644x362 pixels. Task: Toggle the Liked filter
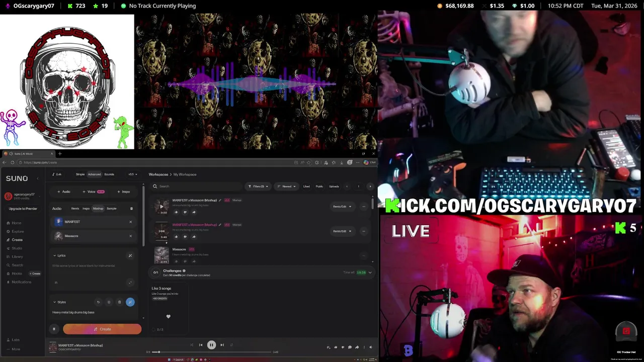306,187
